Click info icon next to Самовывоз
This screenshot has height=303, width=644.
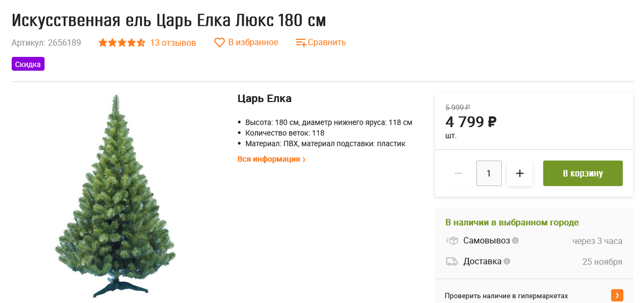515,241
